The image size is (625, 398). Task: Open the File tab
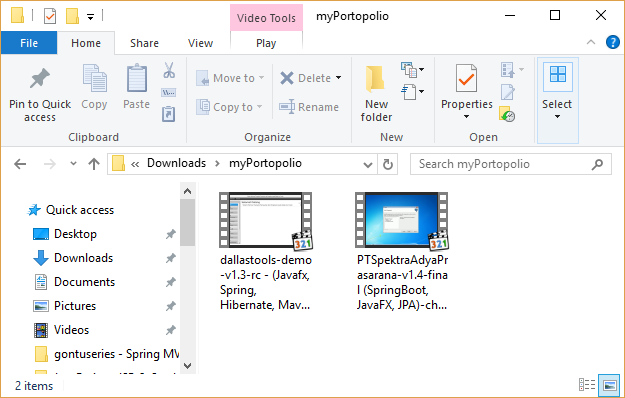pyautogui.click(x=29, y=43)
